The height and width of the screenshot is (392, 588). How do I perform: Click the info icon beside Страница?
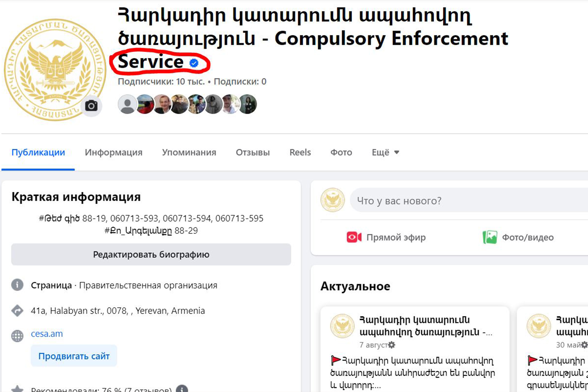17,285
